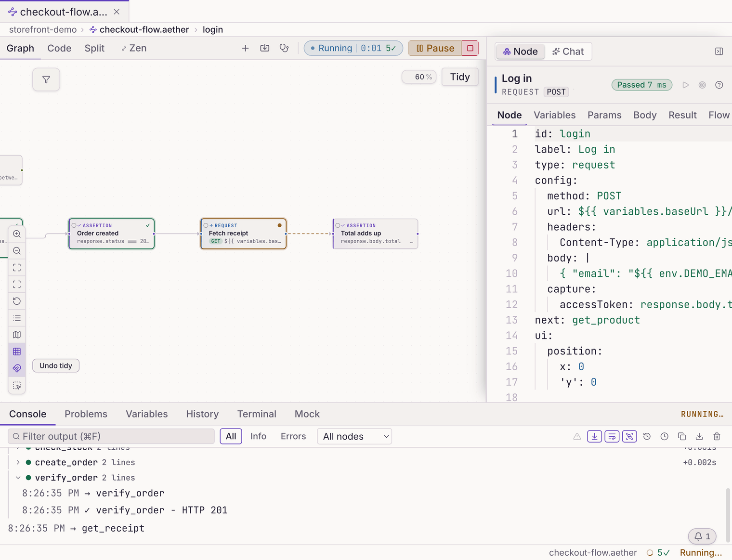Viewport: 732px width, 560px height.
Task: Collapse the verify_order console group
Action: click(x=18, y=478)
